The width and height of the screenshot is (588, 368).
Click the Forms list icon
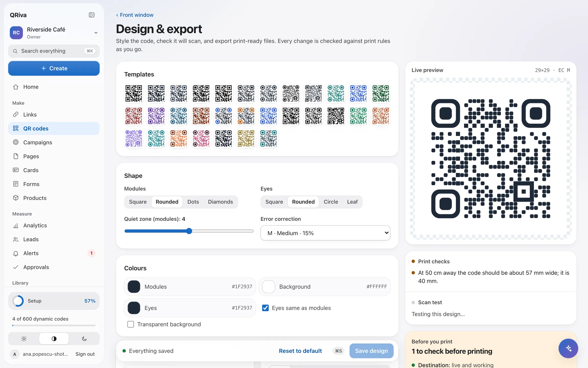click(16, 184)
